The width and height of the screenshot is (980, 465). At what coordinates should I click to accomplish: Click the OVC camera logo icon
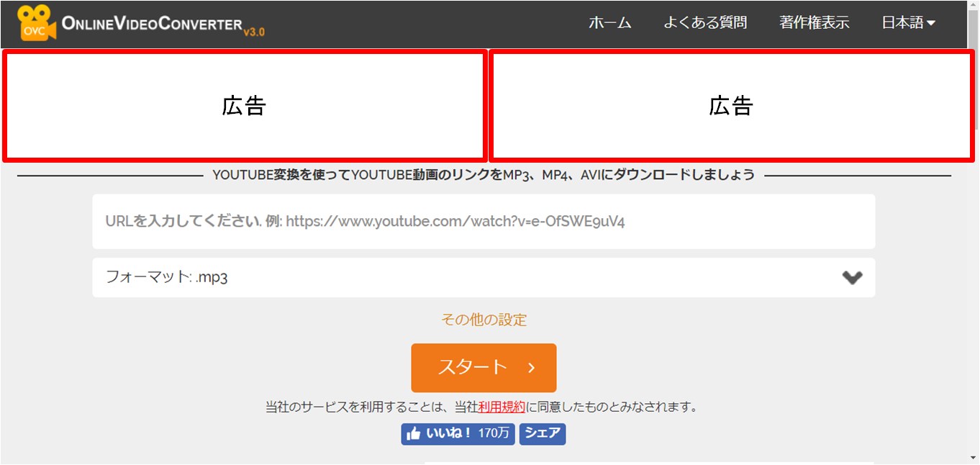click(x=35, y=22)
